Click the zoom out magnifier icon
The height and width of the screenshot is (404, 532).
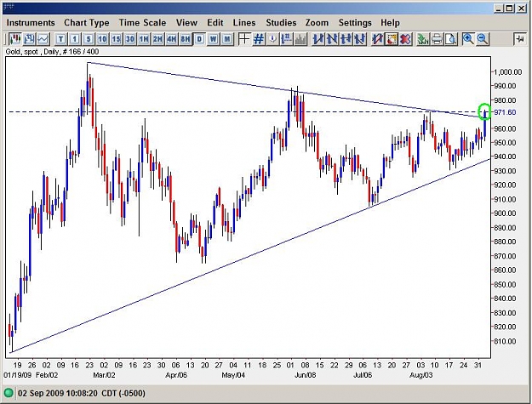coord(483,39)
